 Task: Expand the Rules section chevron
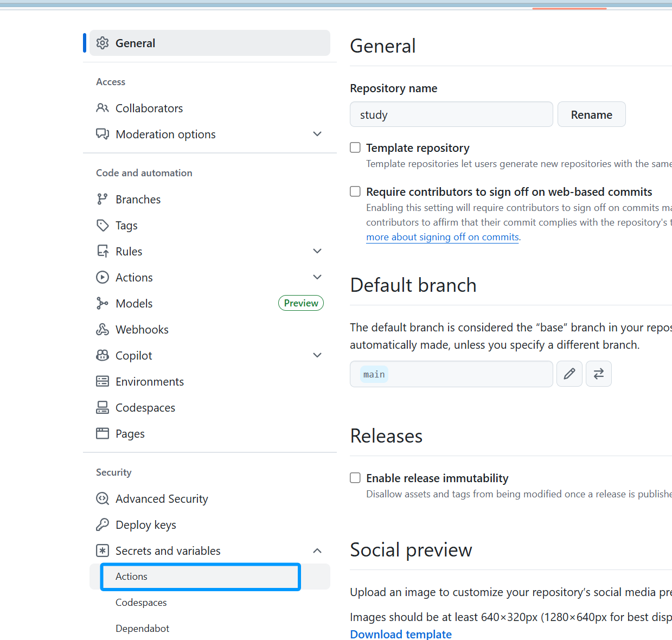pyautogui.click(x=317, y=251)
